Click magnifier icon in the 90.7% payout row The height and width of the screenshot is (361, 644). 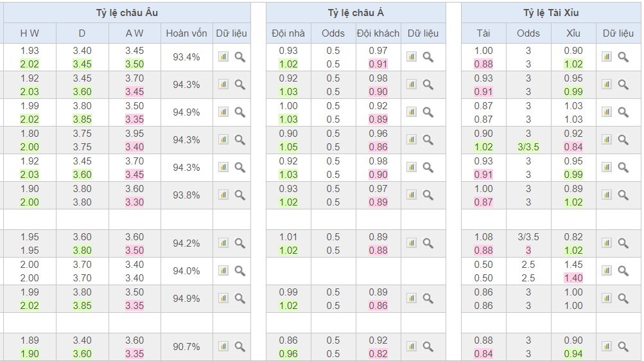pos(239,346)
